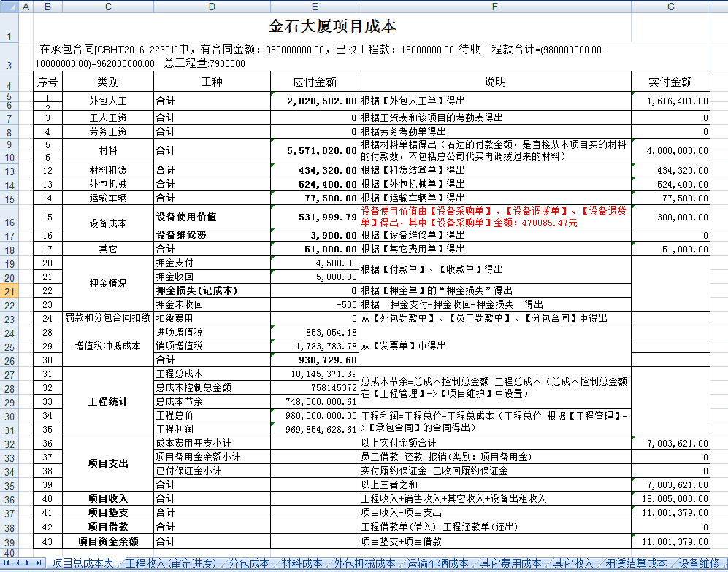Click the red 设备使用价值 explanation cell

[493, 217]
